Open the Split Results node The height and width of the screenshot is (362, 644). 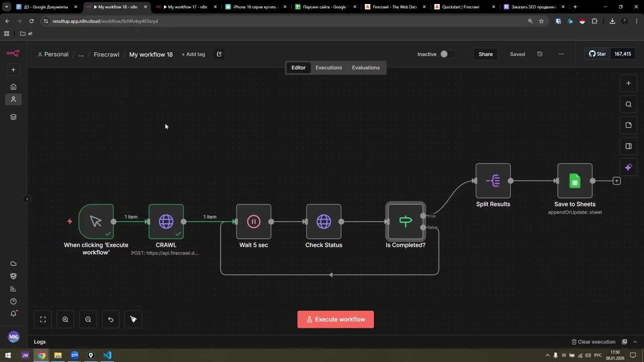coord(493,180)
